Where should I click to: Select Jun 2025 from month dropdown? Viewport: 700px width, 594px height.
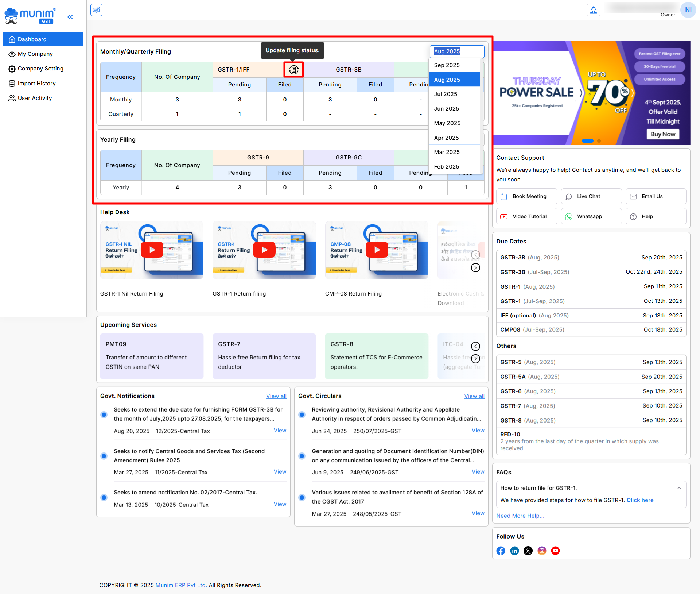454,108
